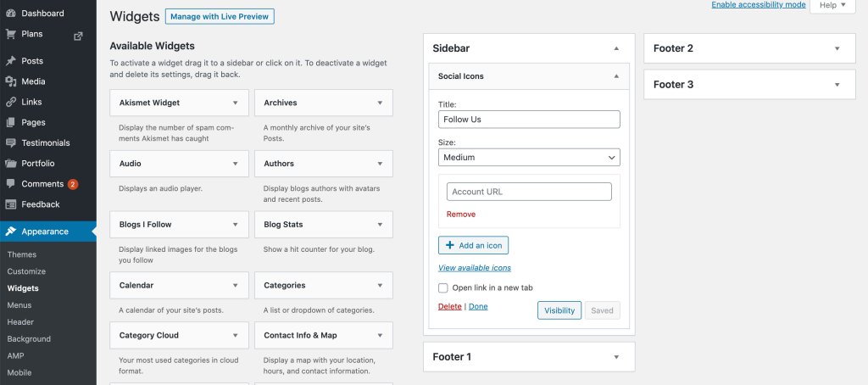Viewport: 868px width, 385px height.
Task: Open Mobile submenu item
Action: 19,373
